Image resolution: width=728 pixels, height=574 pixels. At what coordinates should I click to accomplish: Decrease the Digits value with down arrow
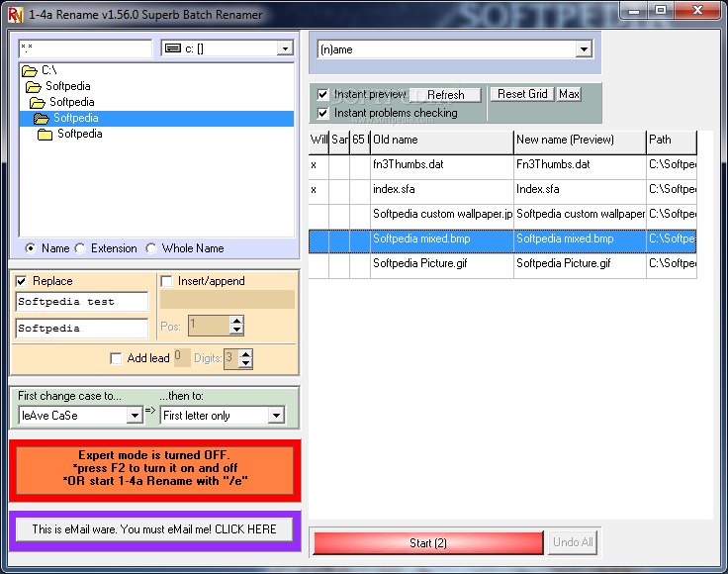point(245,363)
